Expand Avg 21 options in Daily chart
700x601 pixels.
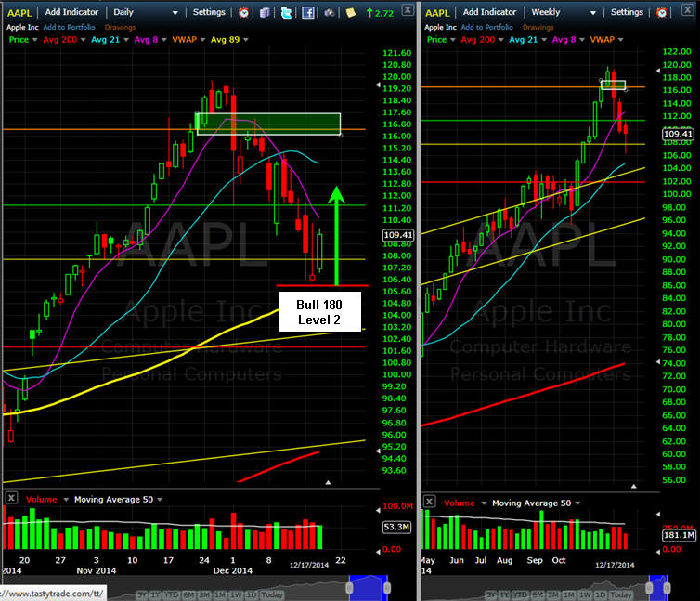point(126,40)
